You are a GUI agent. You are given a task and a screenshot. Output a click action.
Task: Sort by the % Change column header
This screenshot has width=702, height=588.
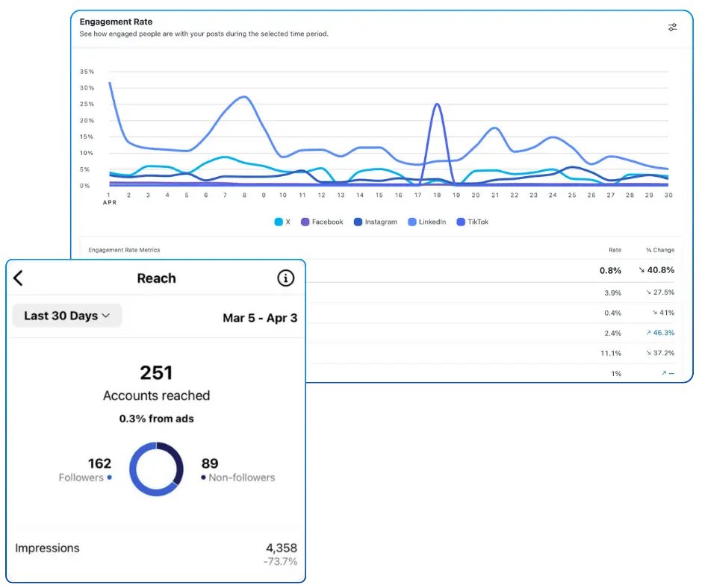659,250
